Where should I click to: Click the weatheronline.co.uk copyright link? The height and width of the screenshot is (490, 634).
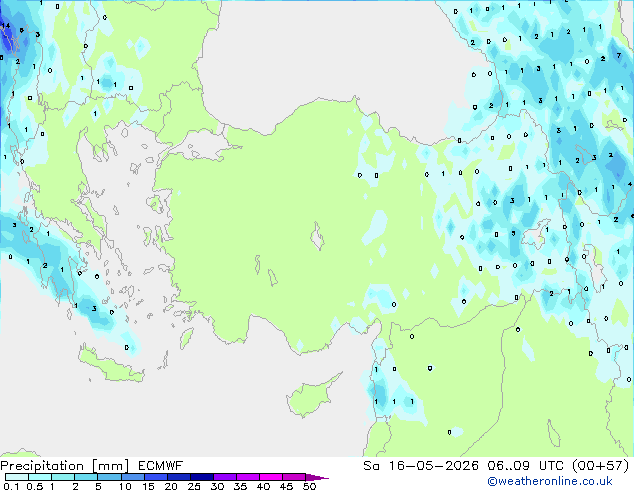click(x=550, y=481)
